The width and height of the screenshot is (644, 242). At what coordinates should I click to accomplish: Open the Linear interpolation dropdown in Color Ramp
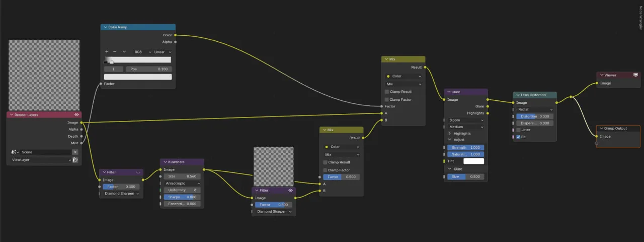(x=163, y=52)
